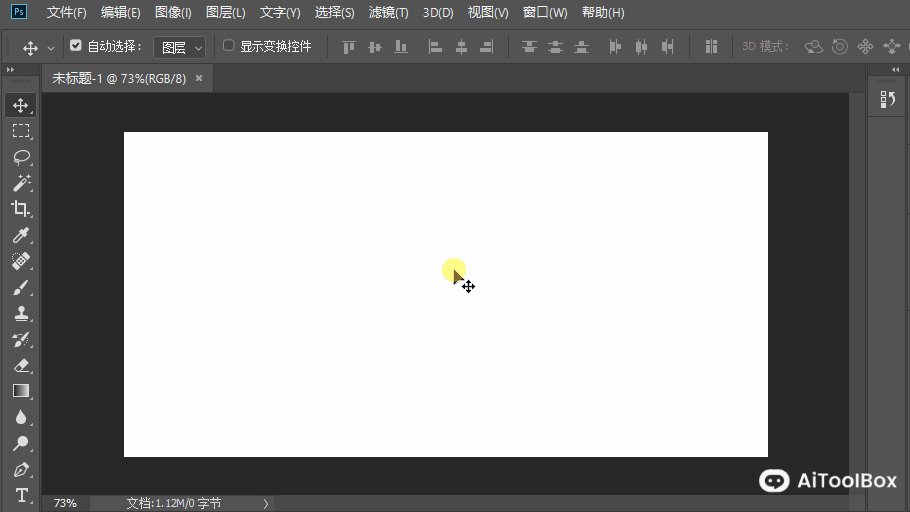910x512 pixels.
Task: Click the 73% zoom level field
Action: coord(65,503)
